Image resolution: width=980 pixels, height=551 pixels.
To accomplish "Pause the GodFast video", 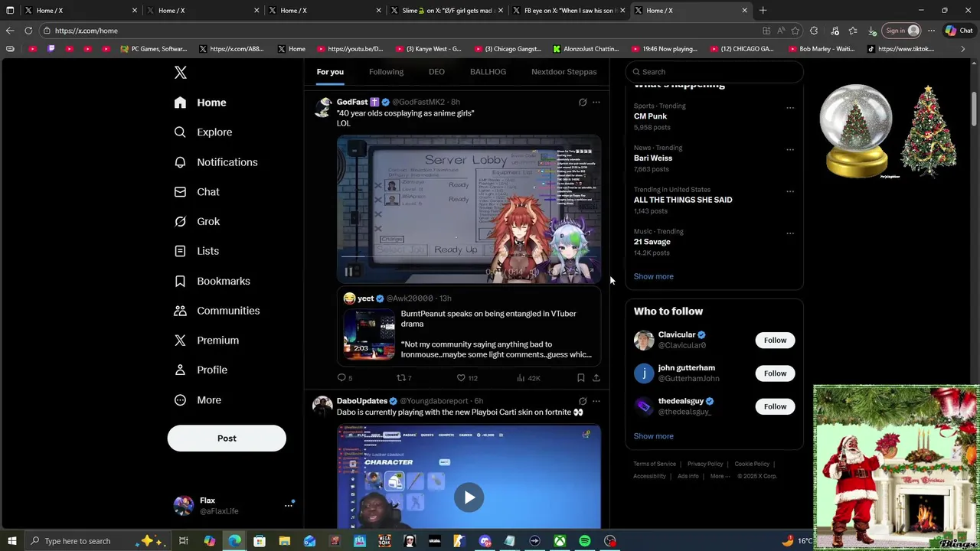I will 348,272.
